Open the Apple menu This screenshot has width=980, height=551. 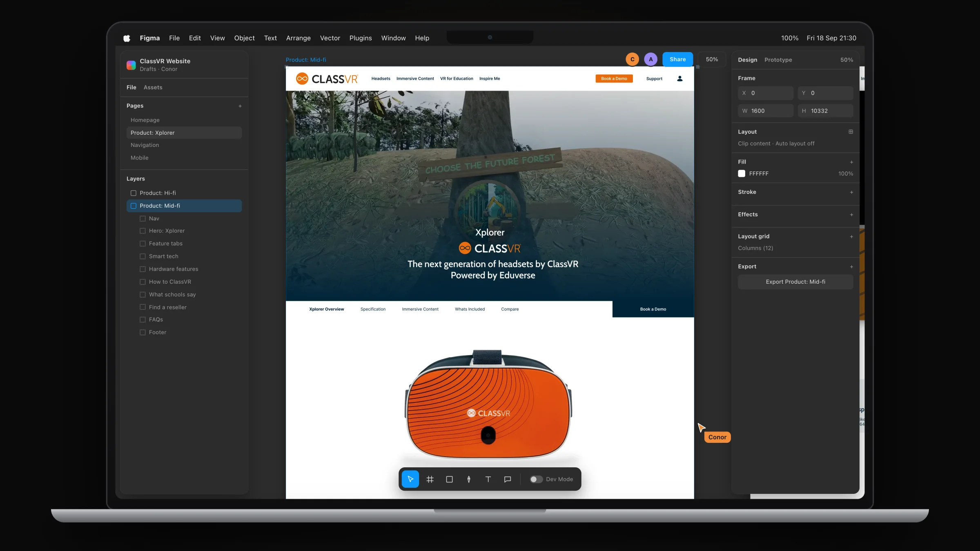tap(127, 38)
